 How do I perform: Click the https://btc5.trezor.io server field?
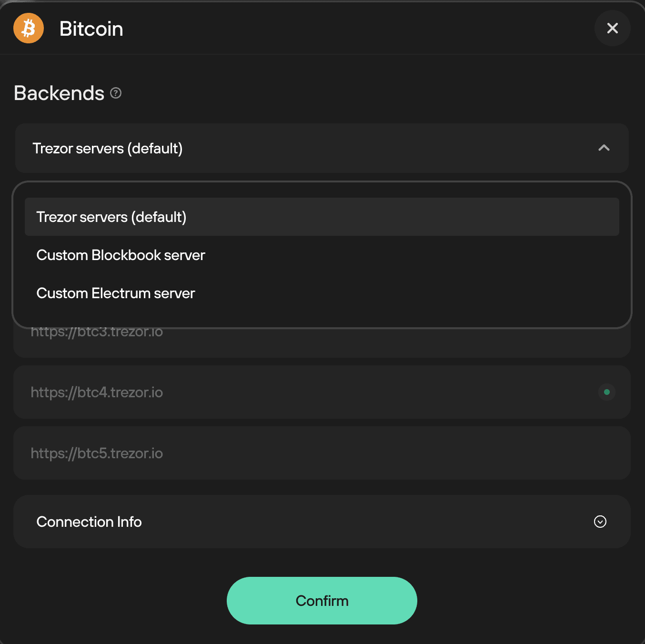(x=322, y=453)
